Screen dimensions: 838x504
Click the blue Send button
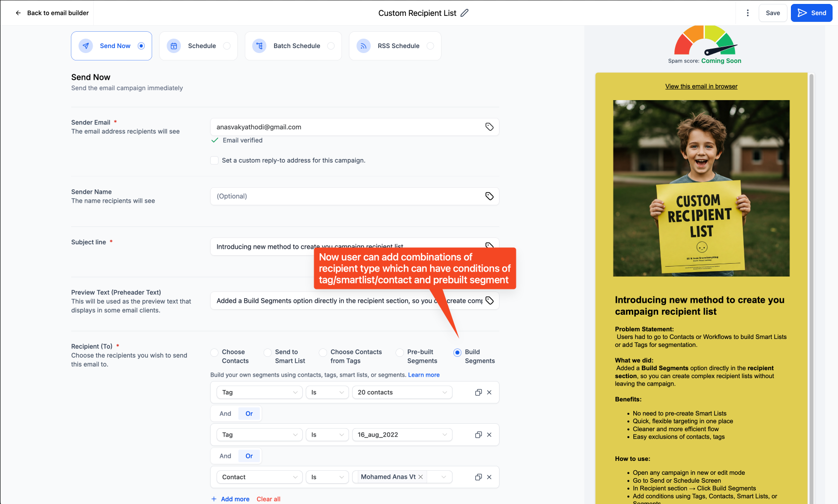click(811, 13)
